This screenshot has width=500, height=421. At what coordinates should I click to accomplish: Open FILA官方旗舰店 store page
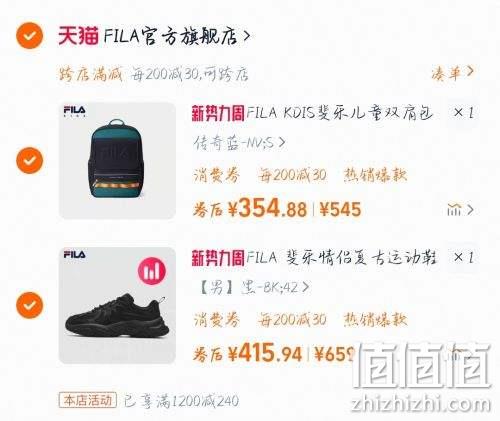pyautogui.click(x=177, y=36)
